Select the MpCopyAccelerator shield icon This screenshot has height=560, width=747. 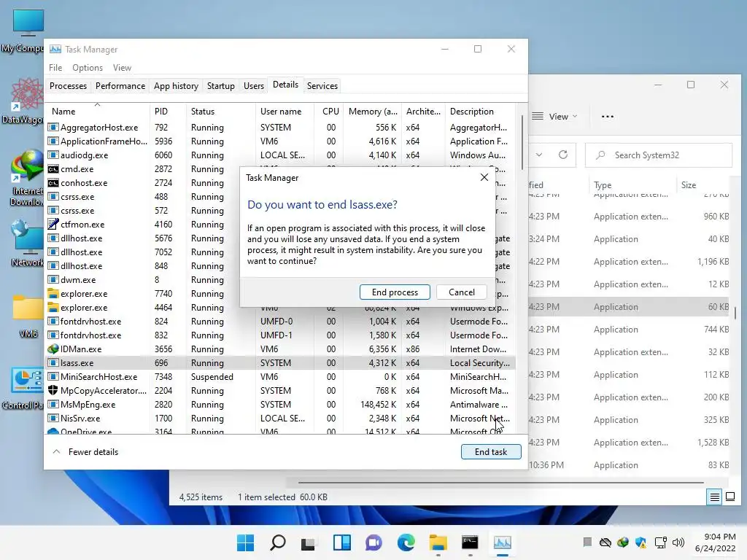(53, 390)
